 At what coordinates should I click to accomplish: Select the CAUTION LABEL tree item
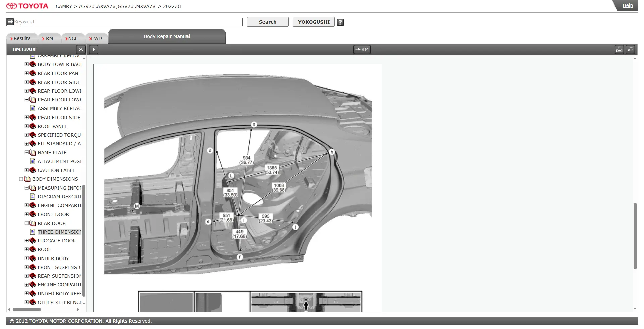56,170
